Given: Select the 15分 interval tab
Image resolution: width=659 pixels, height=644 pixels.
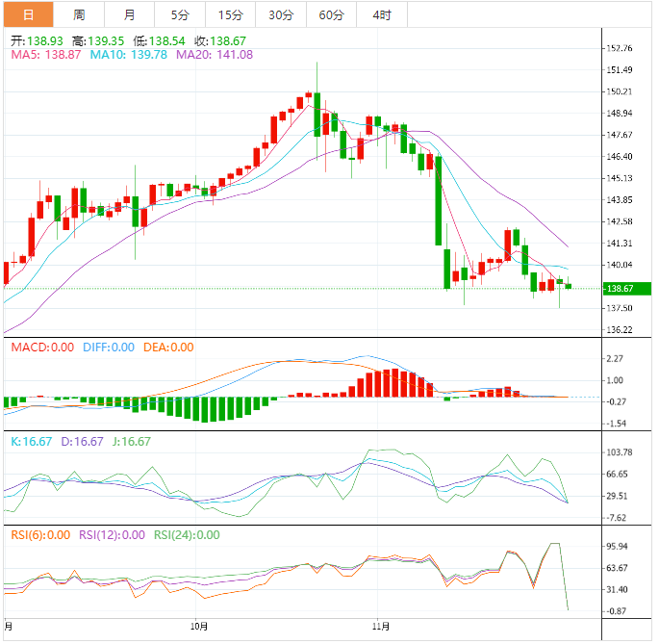Looking at the screenshot, I should (230, 14).
